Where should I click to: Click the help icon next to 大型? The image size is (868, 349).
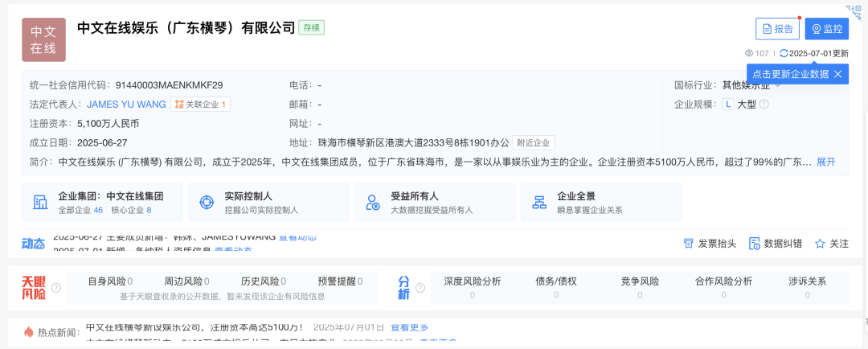pos(764,105)
